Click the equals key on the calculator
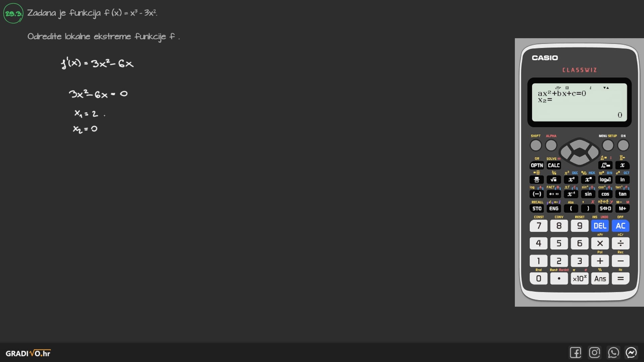The image size is (644, 362). coord(621,279)
